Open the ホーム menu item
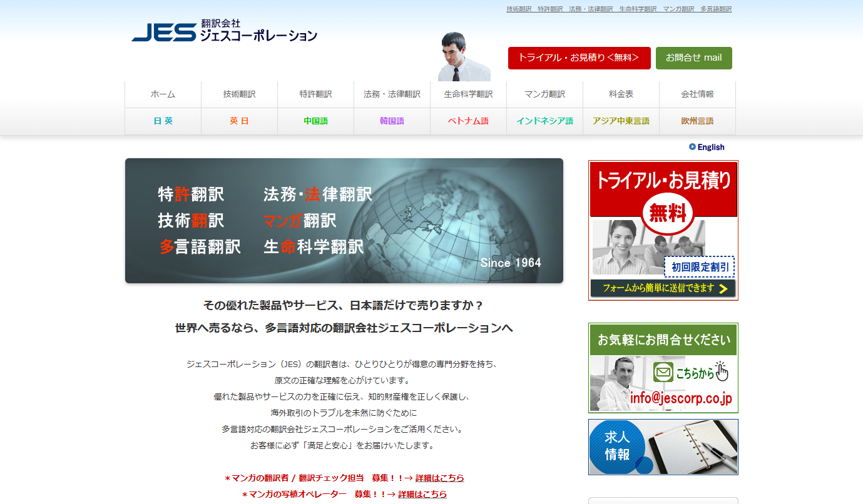The image size is (863, 504). (x=163, y=94)
